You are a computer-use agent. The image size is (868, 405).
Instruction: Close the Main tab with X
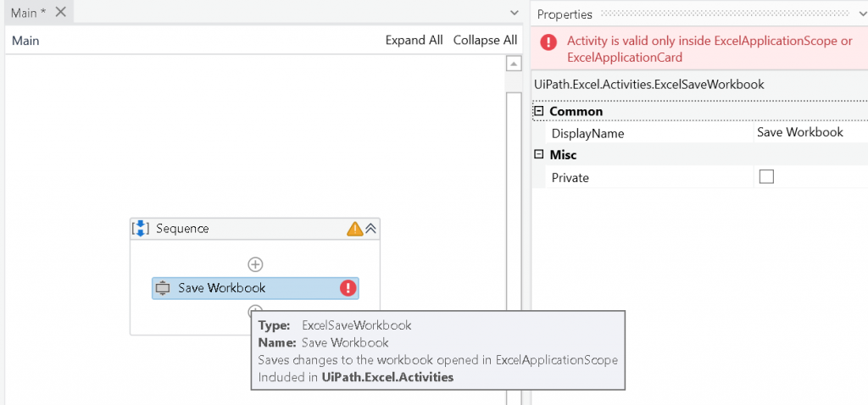coord(60,13)
